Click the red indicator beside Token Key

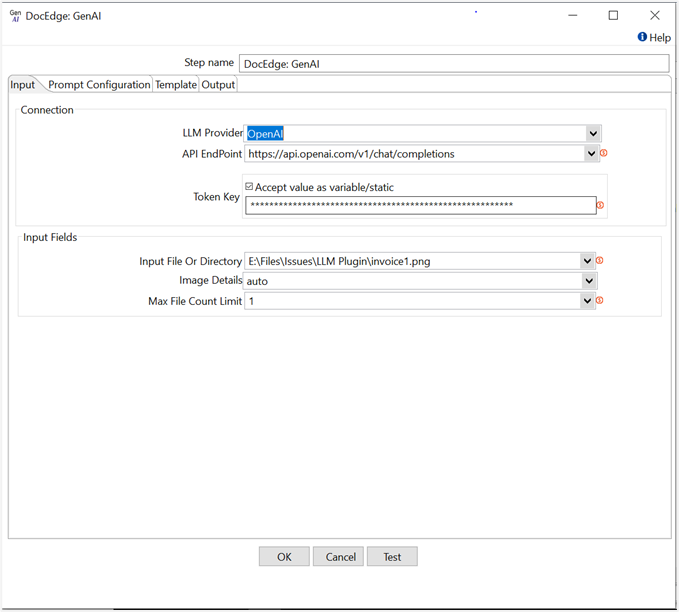(600, 205)
